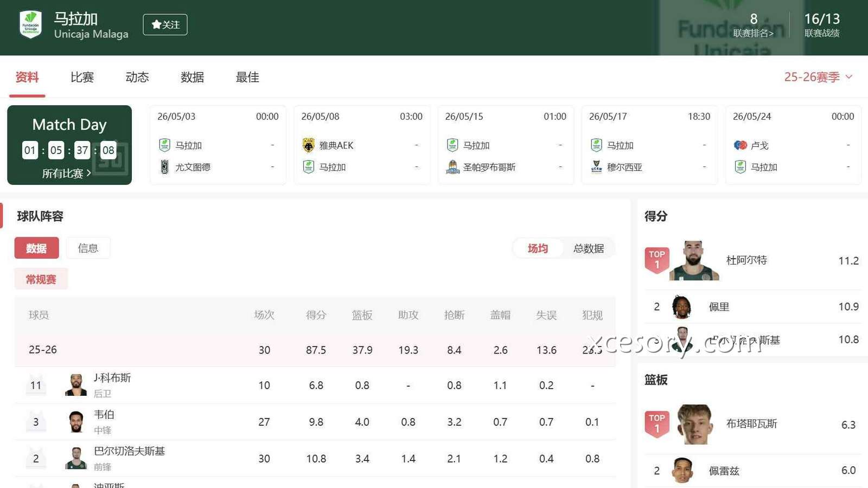The height and width of the screenshot is (488, 868).
Task: Click 马拉加 logo in the 26/05/24 match card
Action: tap(741, 167)
